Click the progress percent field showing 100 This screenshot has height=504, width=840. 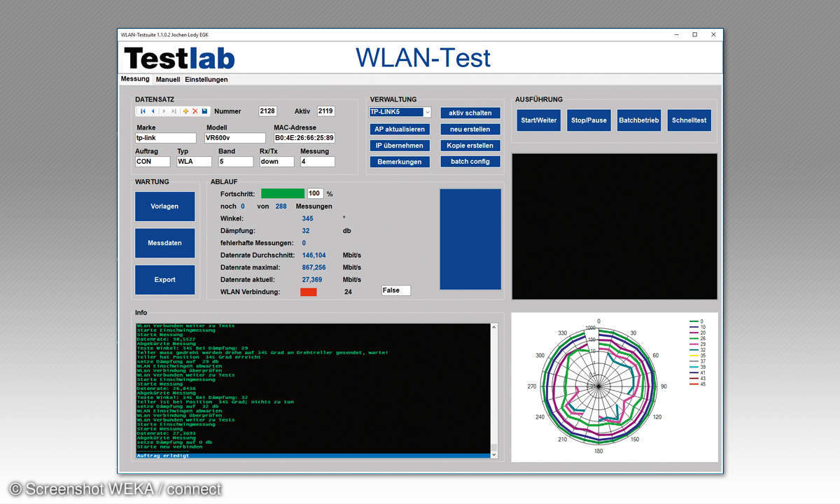(x=315, y=193)
